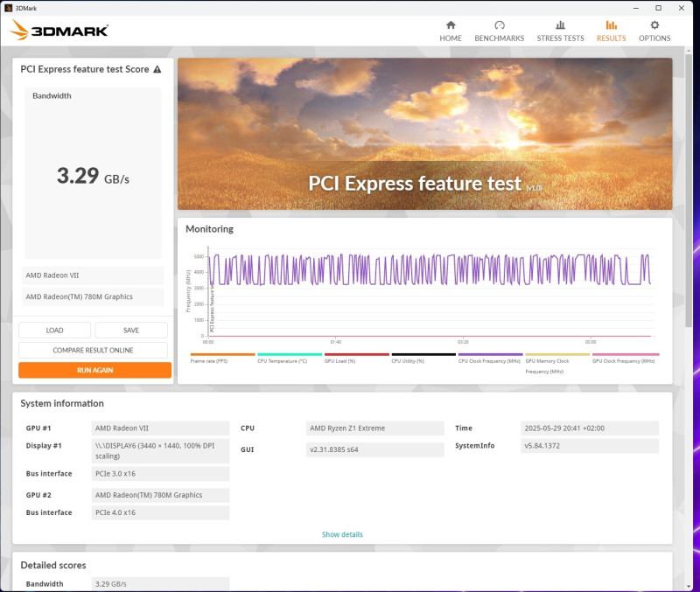
Task: Click the vertical scrollbar thumb
Action: [x=689, y=190]
